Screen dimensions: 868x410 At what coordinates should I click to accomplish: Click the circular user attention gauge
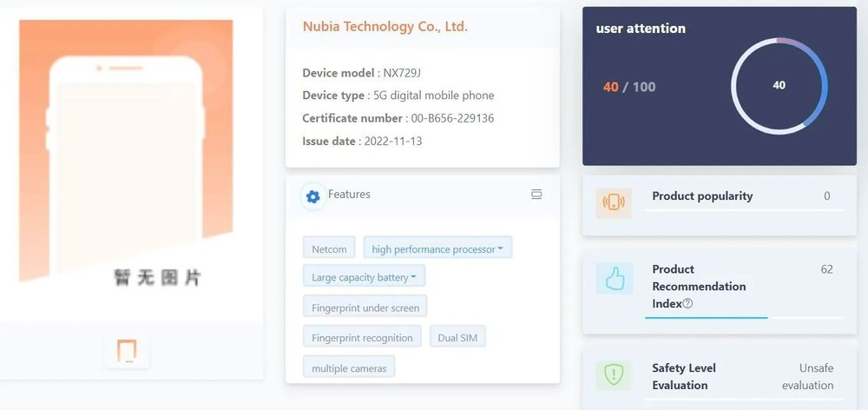779,85
